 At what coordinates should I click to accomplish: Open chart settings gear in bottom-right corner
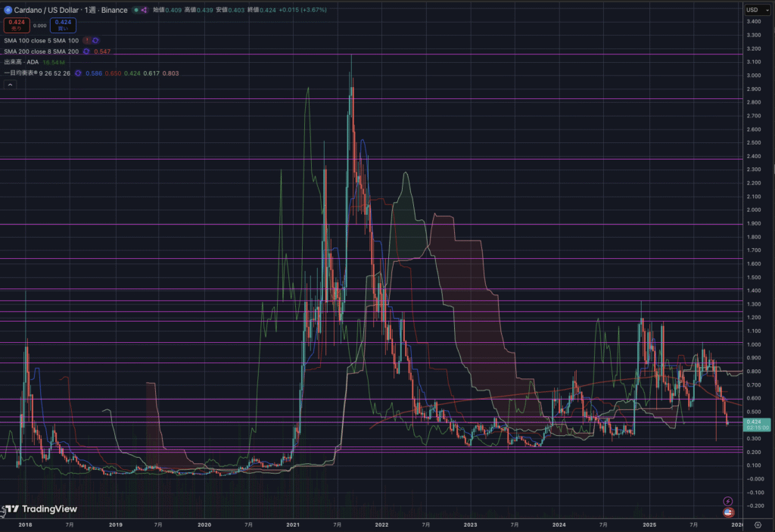pos(758,524)
